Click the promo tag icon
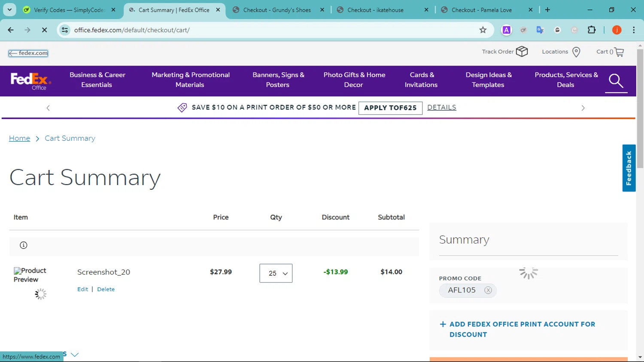This screenshot has height=362, width=644. point(182,108)
